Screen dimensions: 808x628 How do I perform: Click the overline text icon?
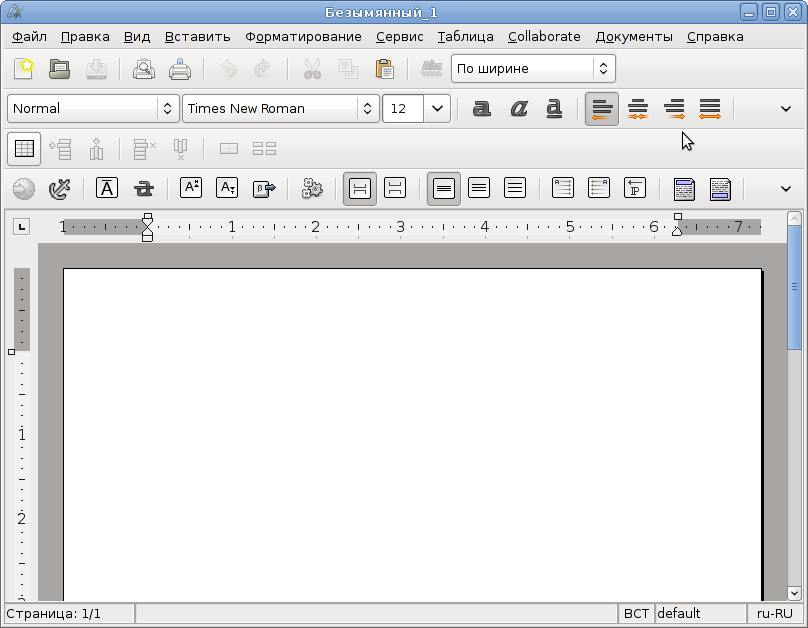(x=107, y=188)
